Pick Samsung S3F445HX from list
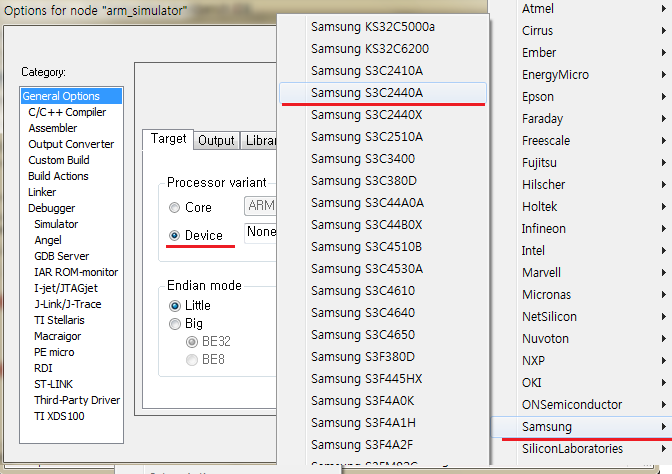This screenshot has width=672, height=474. (x=383, y=379)
